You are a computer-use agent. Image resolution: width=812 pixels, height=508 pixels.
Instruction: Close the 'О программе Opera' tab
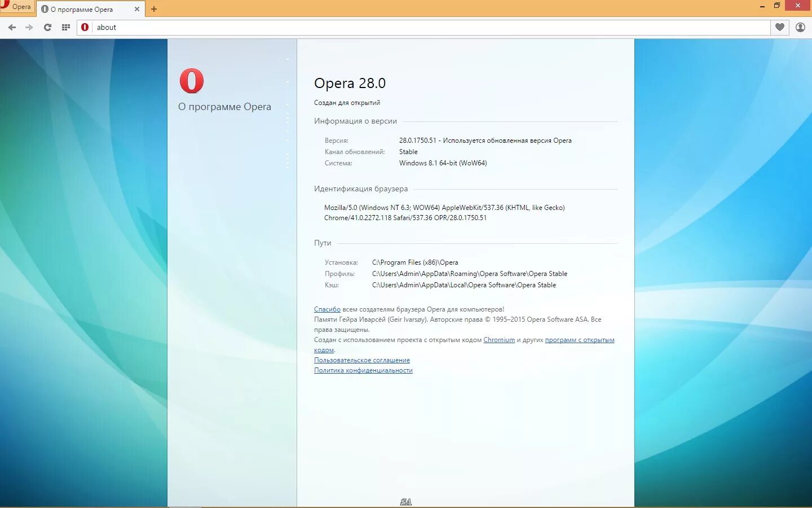point(136,9)
